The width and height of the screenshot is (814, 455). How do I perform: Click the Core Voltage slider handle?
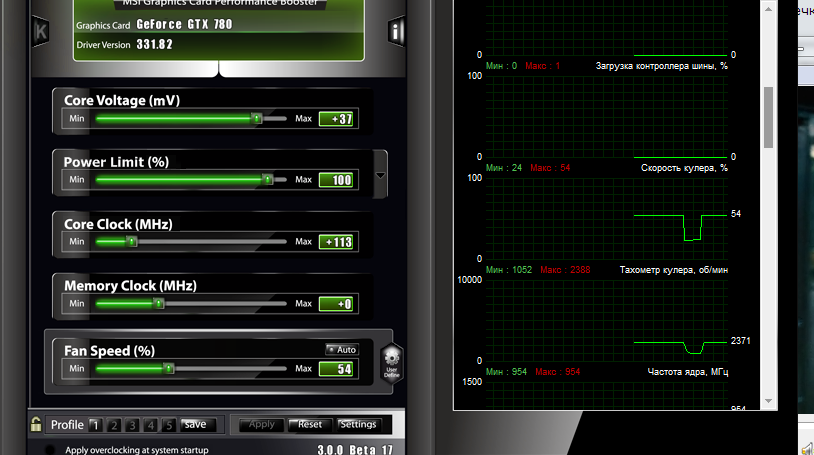pos(256,118)
